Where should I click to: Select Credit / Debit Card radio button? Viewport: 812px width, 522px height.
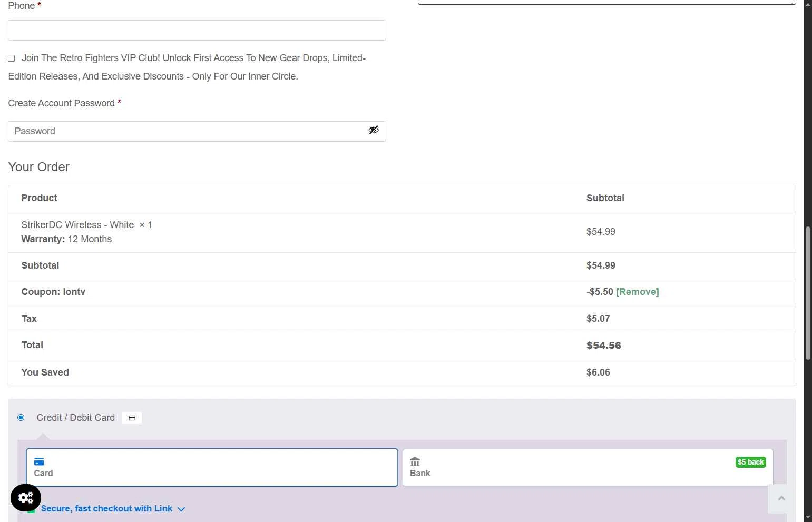pos(21,417)
